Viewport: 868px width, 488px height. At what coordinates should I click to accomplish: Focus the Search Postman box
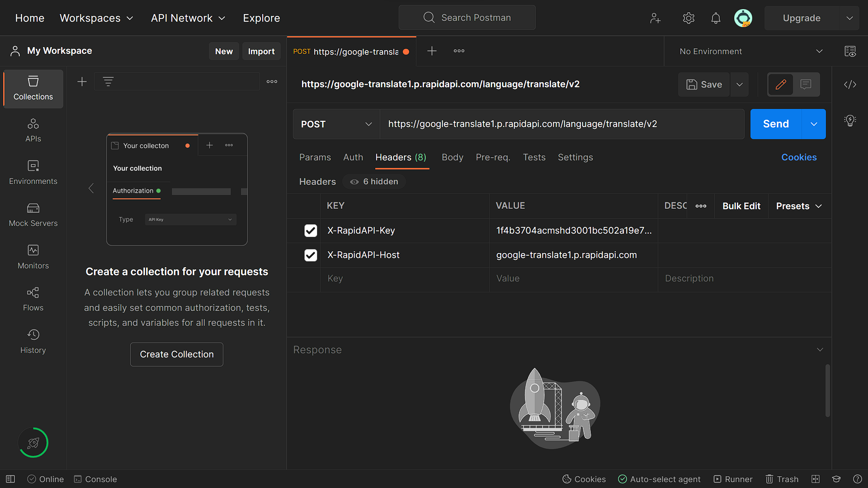467,18
